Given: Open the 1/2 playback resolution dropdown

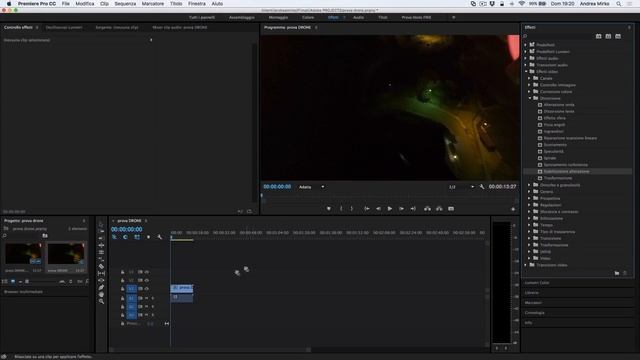Looking at the screenshot, I should (461, 187).
